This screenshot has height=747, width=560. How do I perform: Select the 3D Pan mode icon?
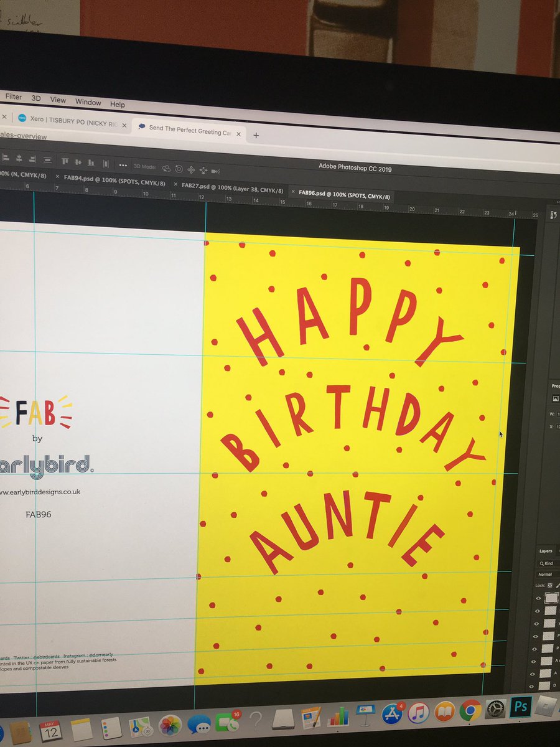[191, 169]
